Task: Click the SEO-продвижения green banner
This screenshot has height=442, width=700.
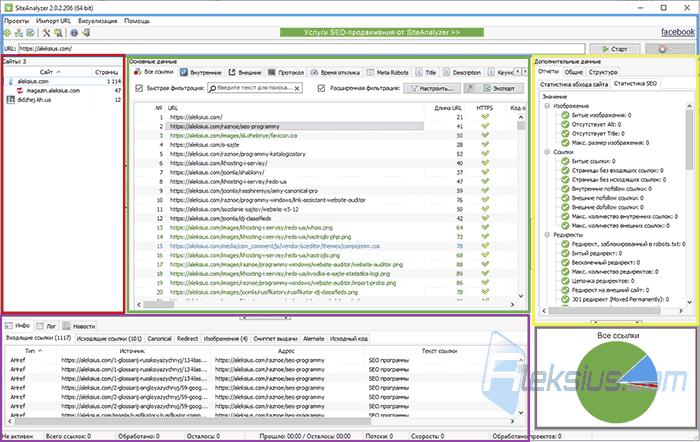Action: 382,33
